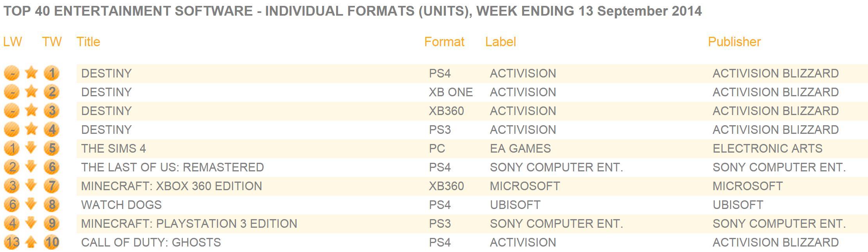Click the star icon beside Destiny PS4
Image resolution: width=868 pixels, height=252 pixels.
31,73
